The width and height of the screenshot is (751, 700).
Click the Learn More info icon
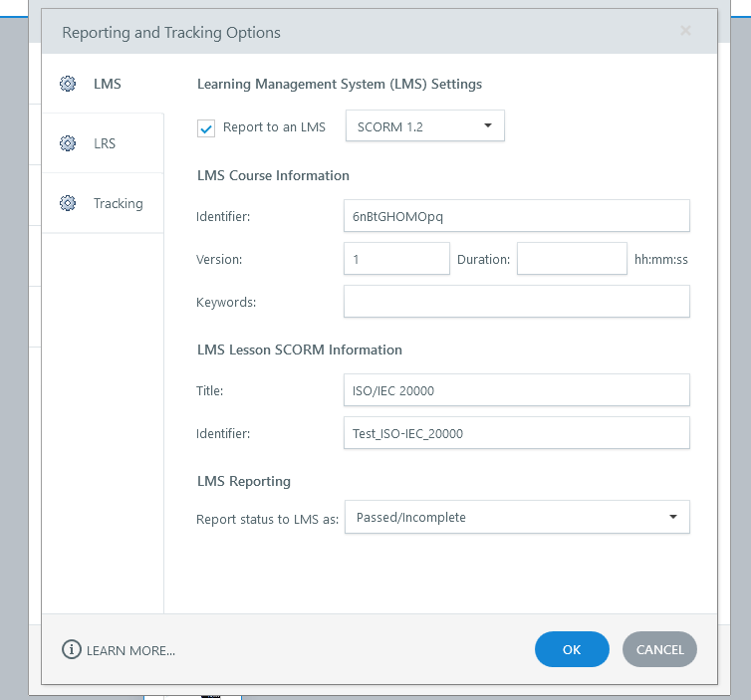click(x=72, y=650)
